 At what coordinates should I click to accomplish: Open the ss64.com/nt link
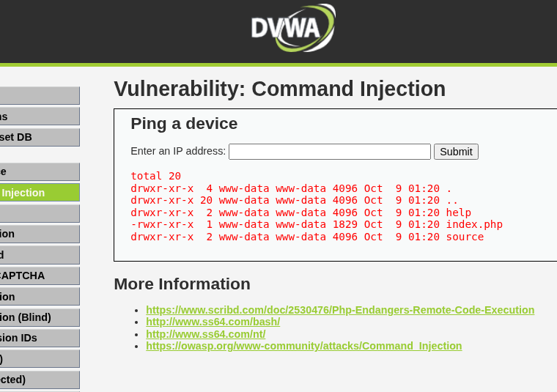click(x=205, y=334)
